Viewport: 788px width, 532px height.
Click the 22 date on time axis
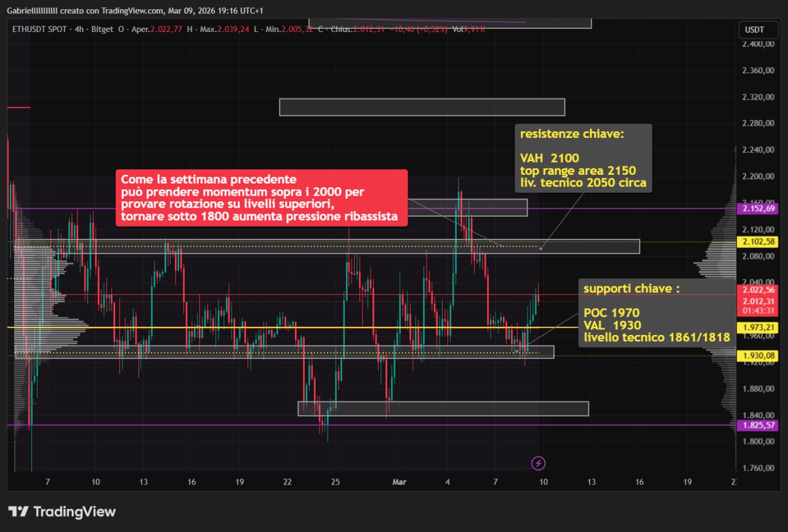(287, 482)
